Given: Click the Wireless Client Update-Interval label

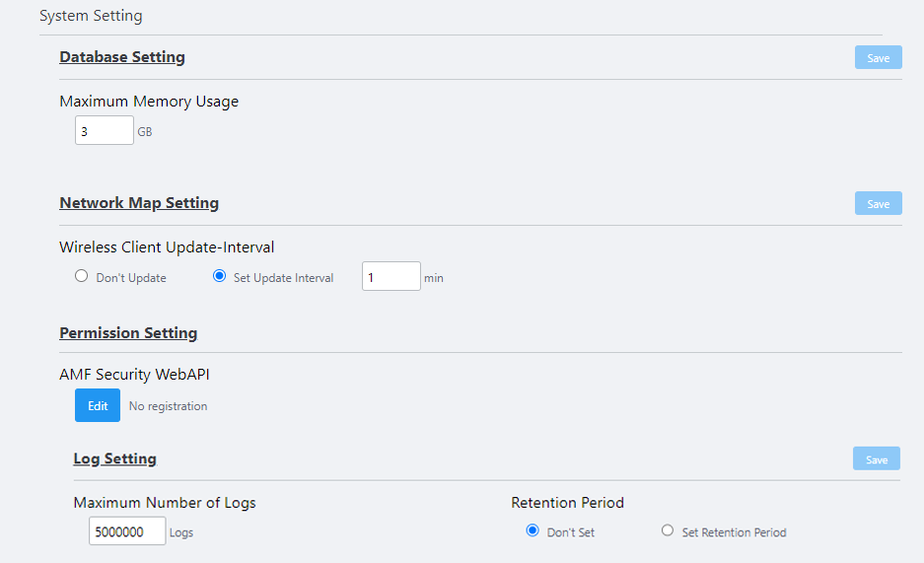Looking at the screenshot, I should (x=167, y=247).
